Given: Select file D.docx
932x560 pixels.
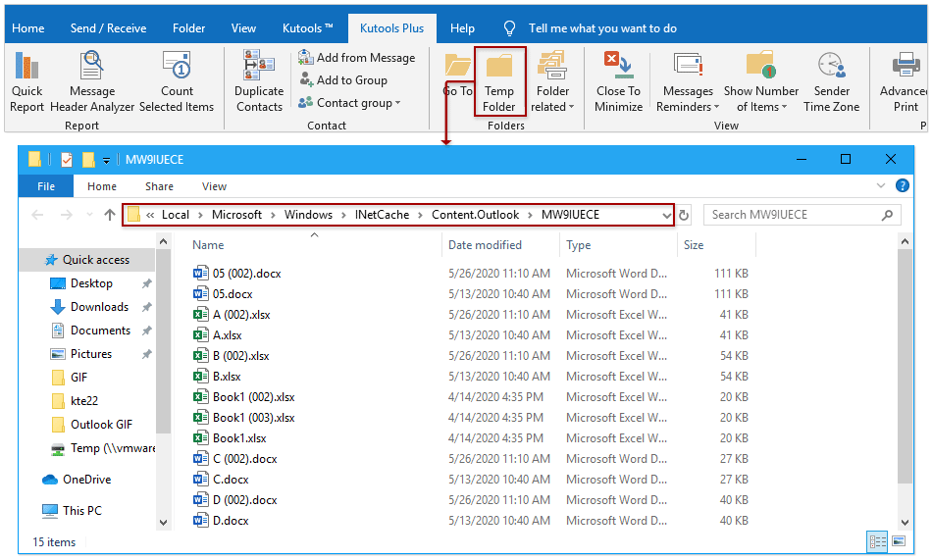Looking at the screenshot, I should coord(231,521).
